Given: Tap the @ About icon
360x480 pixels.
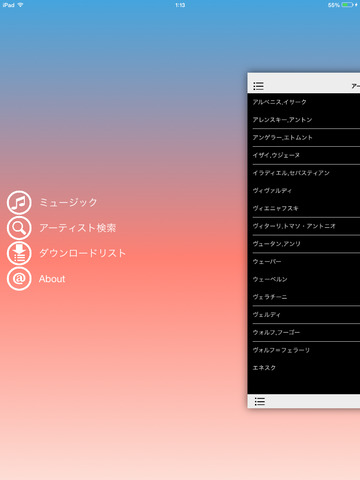Looking at the screenshot, I should coord(19,279).
